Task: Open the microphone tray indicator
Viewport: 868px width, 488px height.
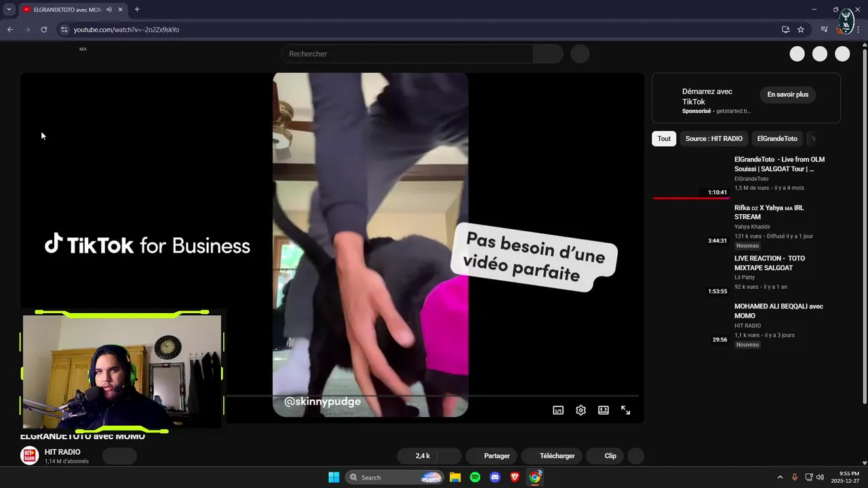Action: 795,477
